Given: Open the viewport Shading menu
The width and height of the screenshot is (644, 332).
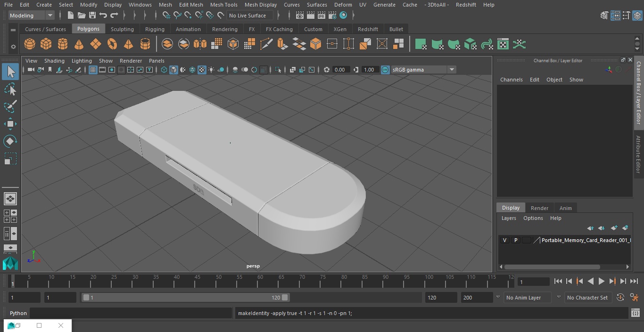Looking at the screenshot, I should (x=54, y=61).
